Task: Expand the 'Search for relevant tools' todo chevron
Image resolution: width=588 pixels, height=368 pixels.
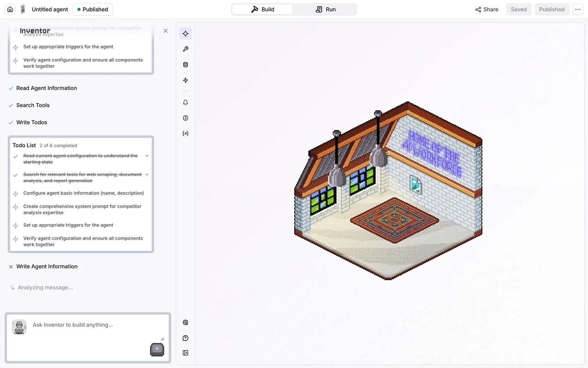Action: click(x=147, y=174)
